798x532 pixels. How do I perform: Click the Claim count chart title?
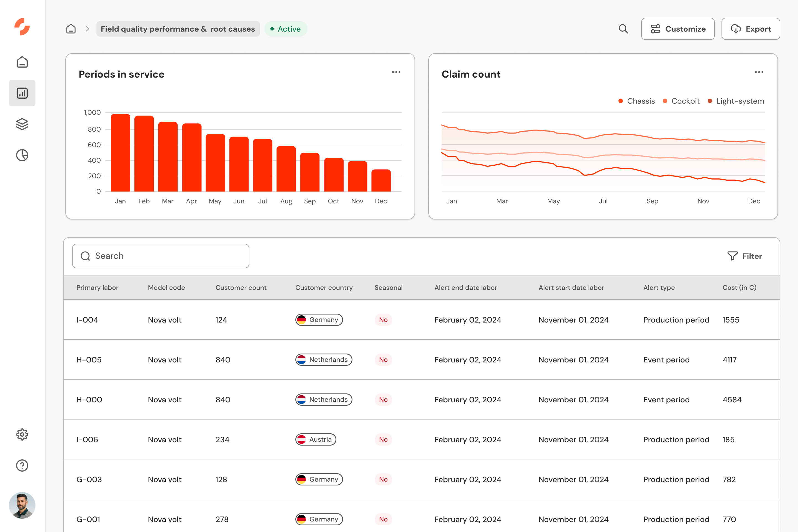[471, 74]
